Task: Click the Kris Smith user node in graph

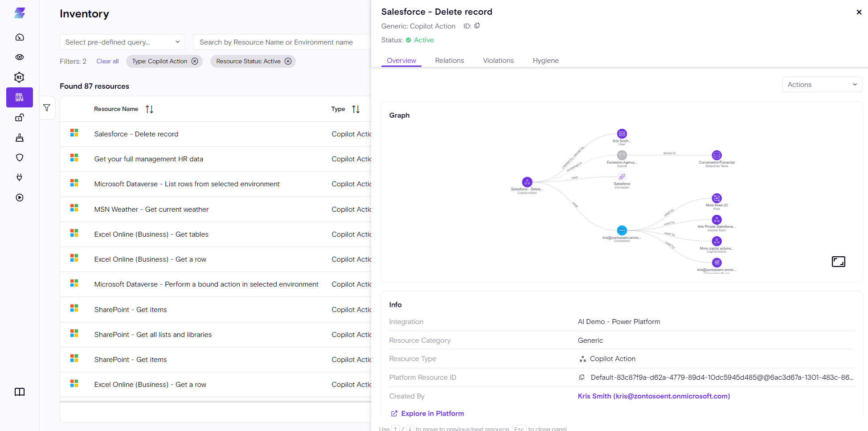Action: point(622,134)
